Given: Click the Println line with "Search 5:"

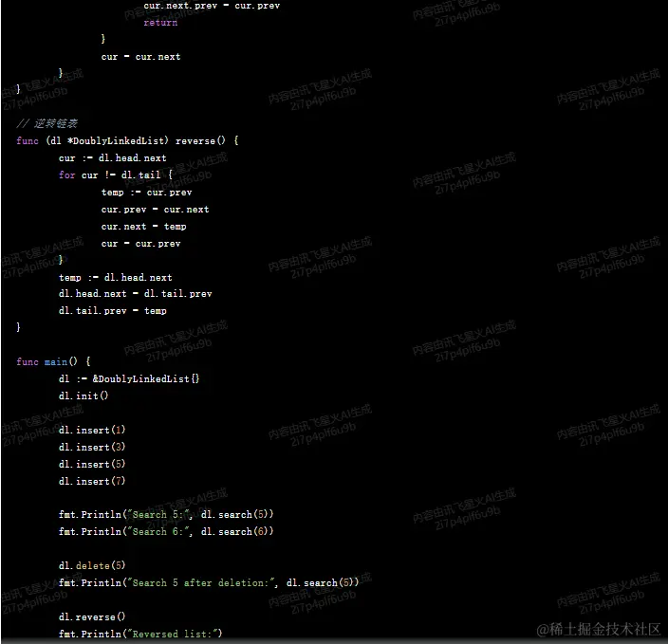Looking at the screenshot, I should click(166, 514).
